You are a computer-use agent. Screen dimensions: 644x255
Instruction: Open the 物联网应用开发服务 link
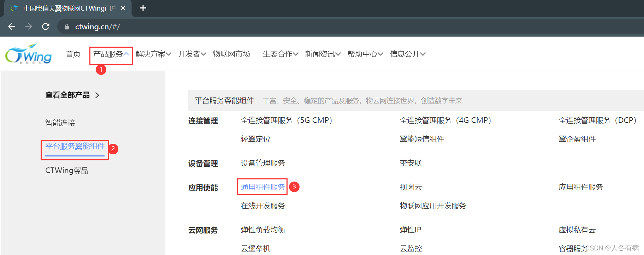click(x=433, y=206)
